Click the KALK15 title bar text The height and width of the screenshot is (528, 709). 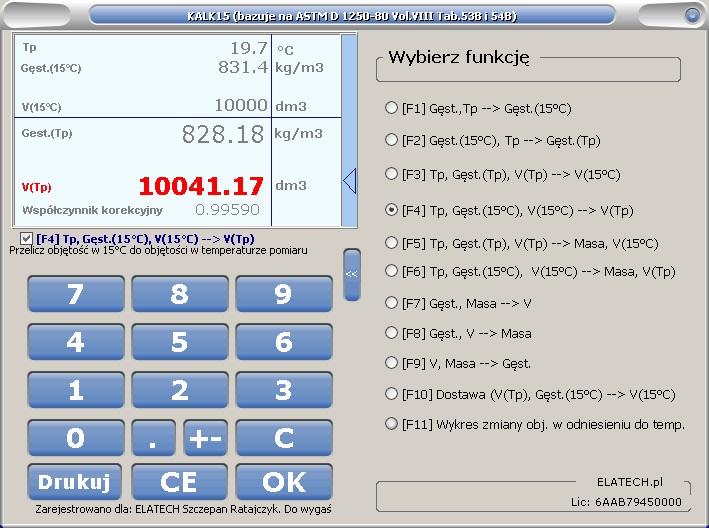352,16
